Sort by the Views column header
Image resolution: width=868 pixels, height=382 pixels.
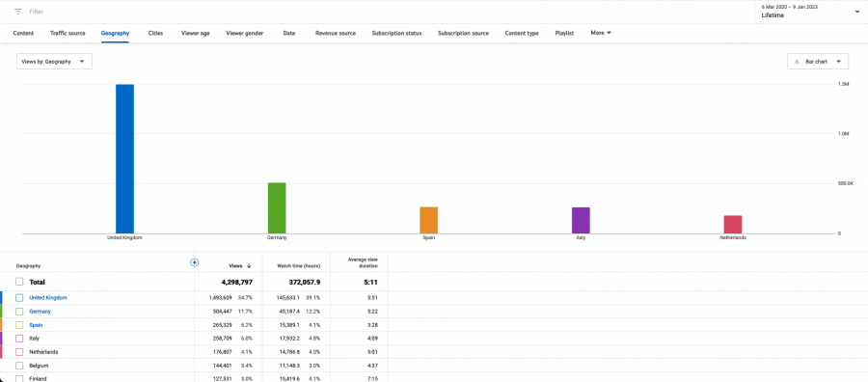pos(236,265)
